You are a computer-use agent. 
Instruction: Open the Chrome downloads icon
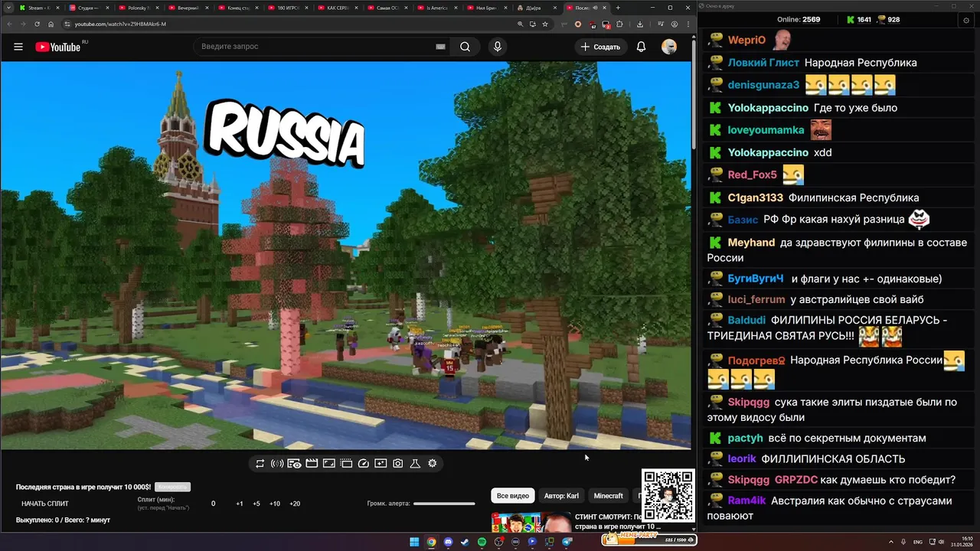pyautogui.click(x=640, y=24)
